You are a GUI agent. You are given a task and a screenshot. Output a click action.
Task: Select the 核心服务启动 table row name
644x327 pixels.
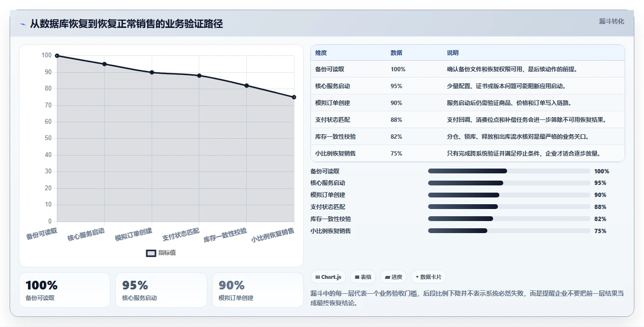click(333, 86)
